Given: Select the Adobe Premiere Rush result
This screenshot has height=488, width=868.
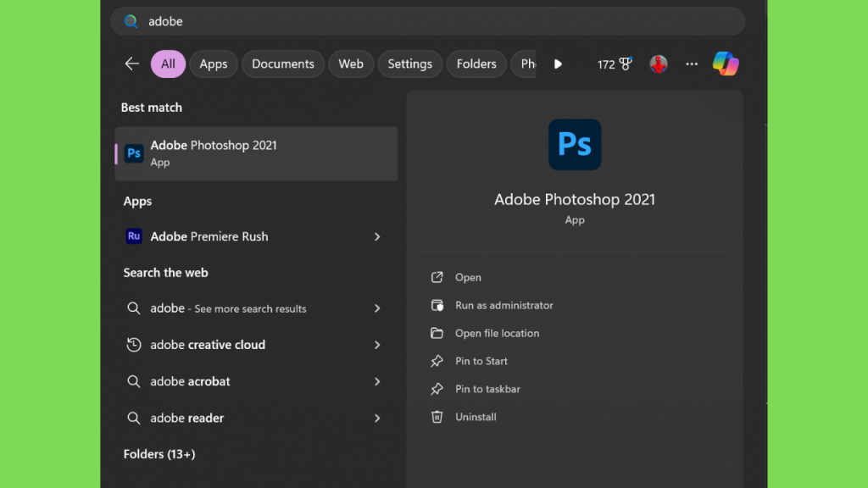Looking at the screenshot, I should coord(256,237).
